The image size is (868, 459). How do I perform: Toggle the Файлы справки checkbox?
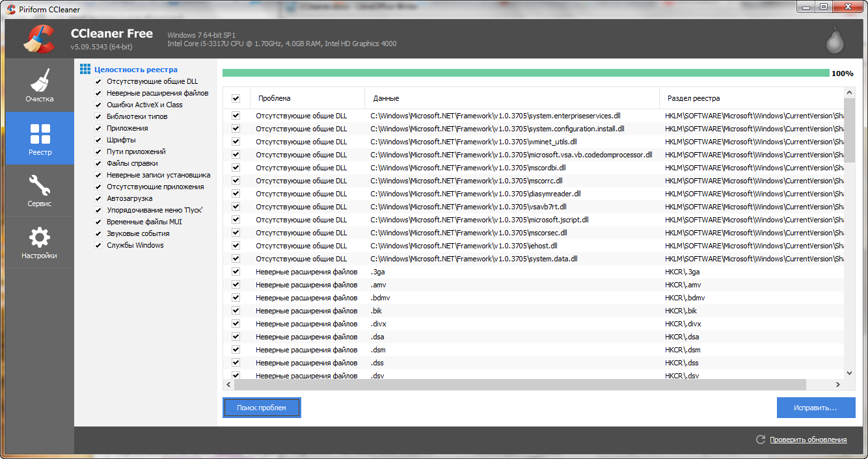(x=98, y=163)
